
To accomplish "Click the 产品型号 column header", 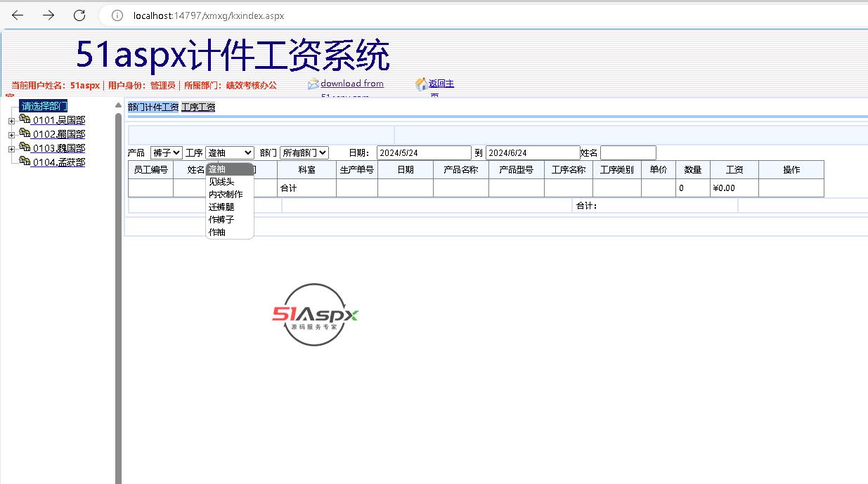I will click(517, 169).
